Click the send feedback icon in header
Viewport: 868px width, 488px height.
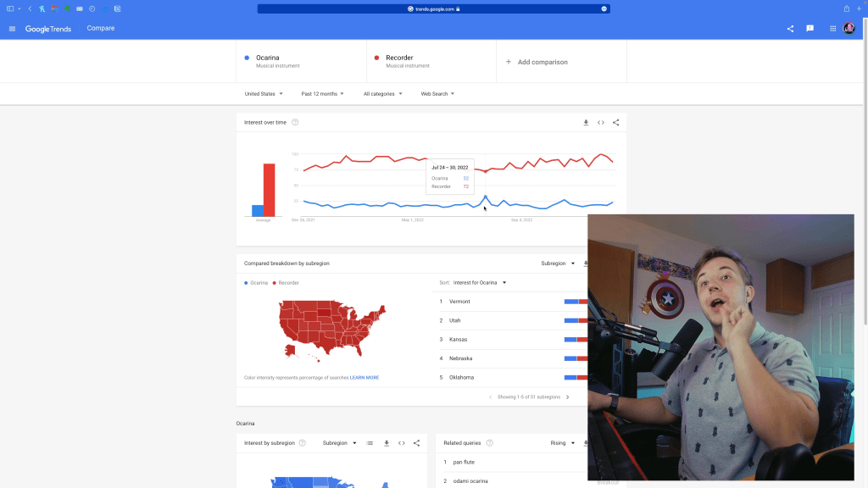click(x=810, y=29)
